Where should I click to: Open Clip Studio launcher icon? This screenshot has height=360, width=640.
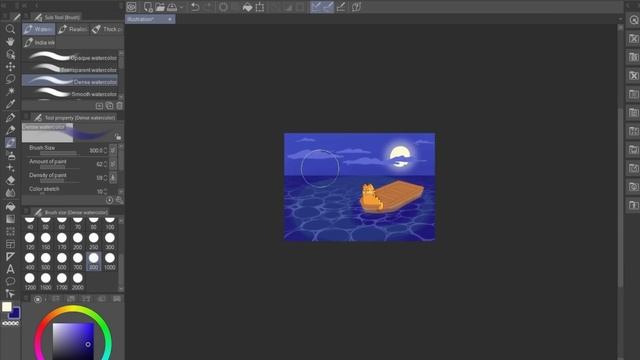131,7
